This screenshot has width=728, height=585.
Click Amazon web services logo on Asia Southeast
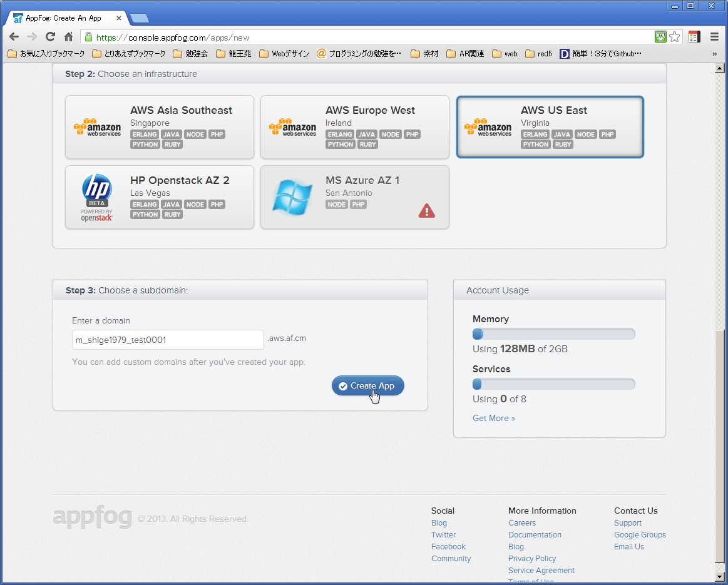pos(97,127)
